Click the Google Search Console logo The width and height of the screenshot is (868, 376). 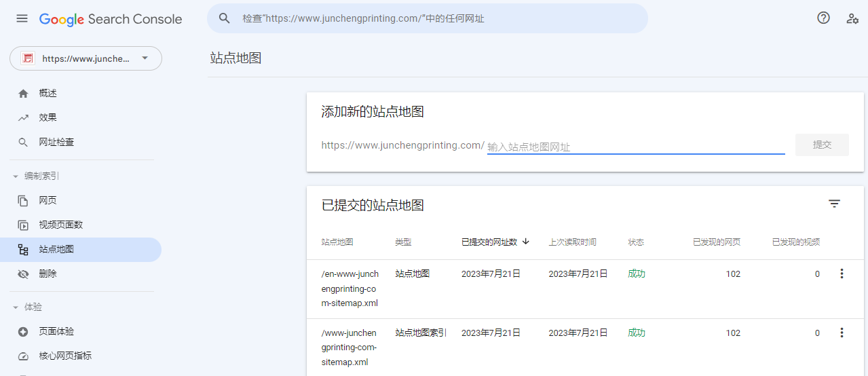tap(111, 19)
